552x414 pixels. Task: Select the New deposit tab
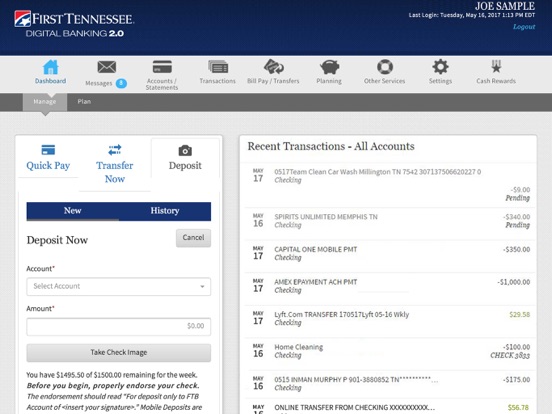pyautogui.click(x=73, y=211)
